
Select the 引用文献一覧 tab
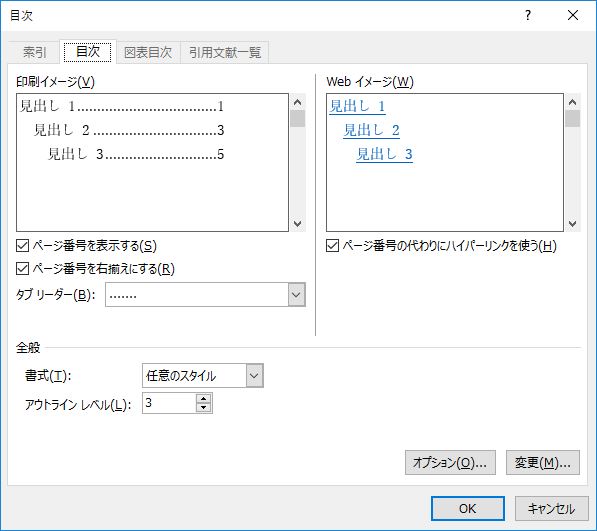pos(225,52)
